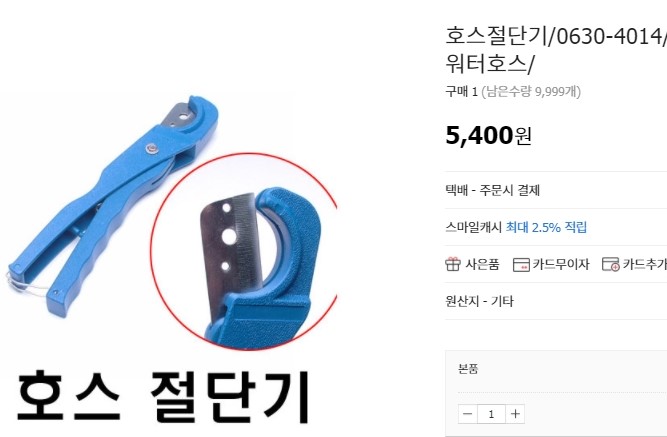Click the 남은수량 9,999개 stock text

click(x=531, y=91)
